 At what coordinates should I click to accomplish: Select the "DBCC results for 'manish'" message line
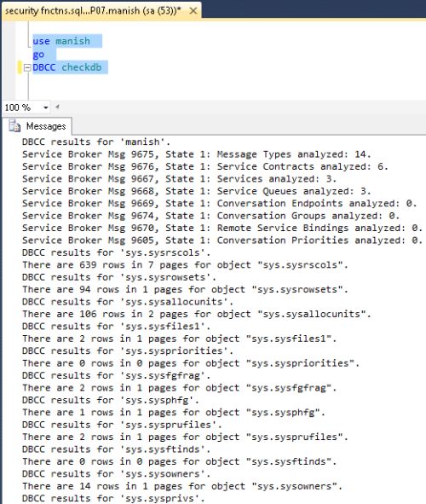(x=96, y=142)
